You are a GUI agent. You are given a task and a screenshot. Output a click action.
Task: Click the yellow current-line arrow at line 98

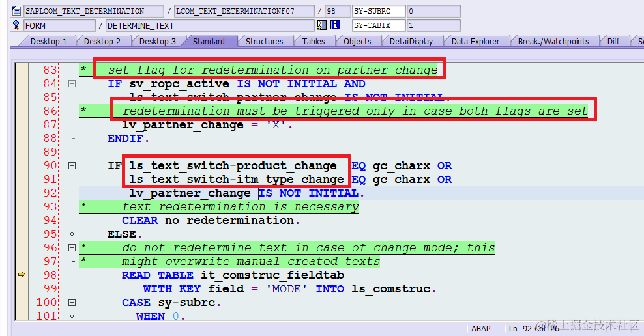(x=22, y=274)
